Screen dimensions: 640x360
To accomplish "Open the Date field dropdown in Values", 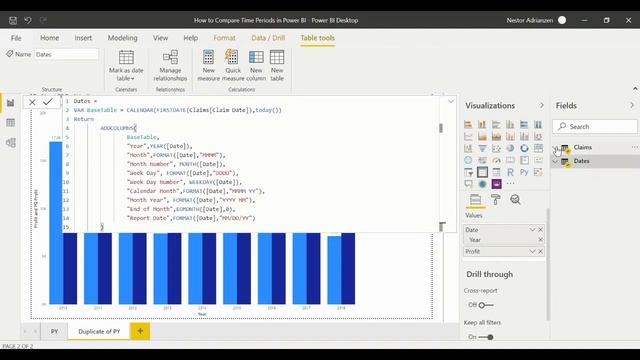I will click(x=532, y=230).
